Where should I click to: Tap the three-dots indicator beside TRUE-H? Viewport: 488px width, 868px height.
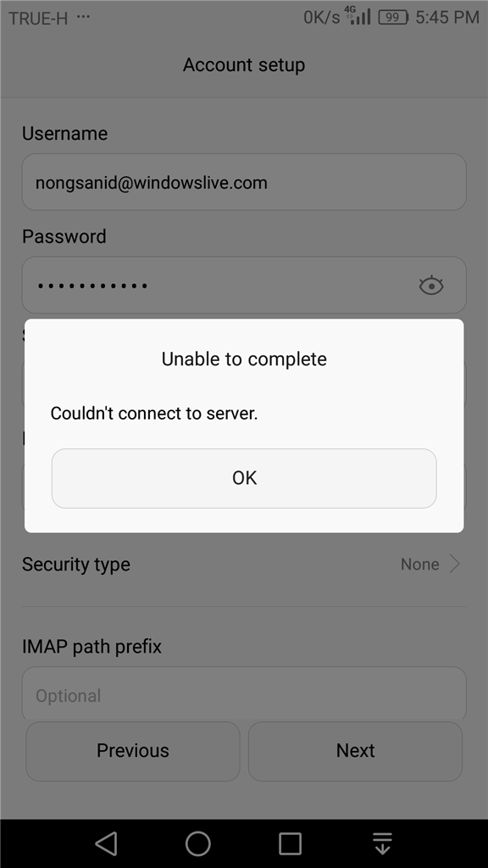(x=83, y=17)
